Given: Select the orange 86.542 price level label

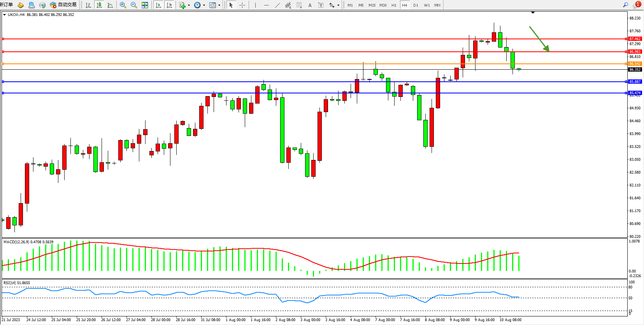Looking at the screenshot, I should pyautogui.click(x=635, y=64).
